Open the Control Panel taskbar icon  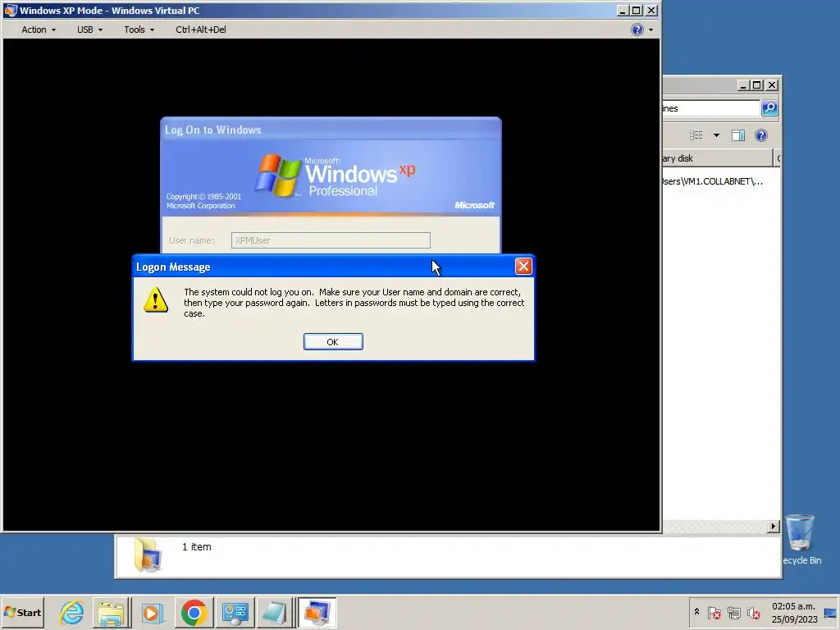pos(235,612)
